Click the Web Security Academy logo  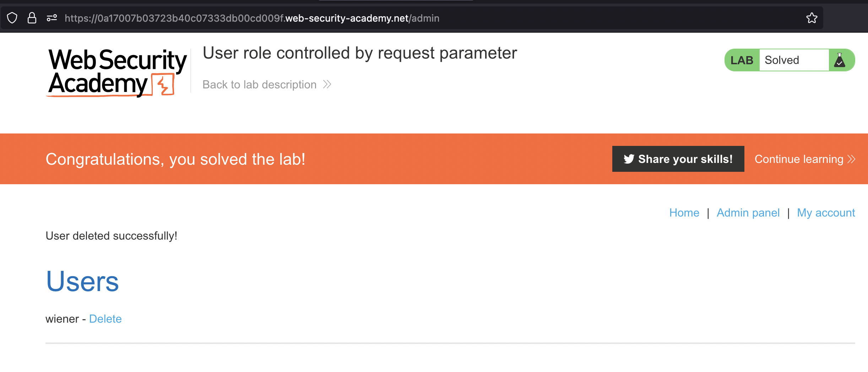tap(117, 72)
